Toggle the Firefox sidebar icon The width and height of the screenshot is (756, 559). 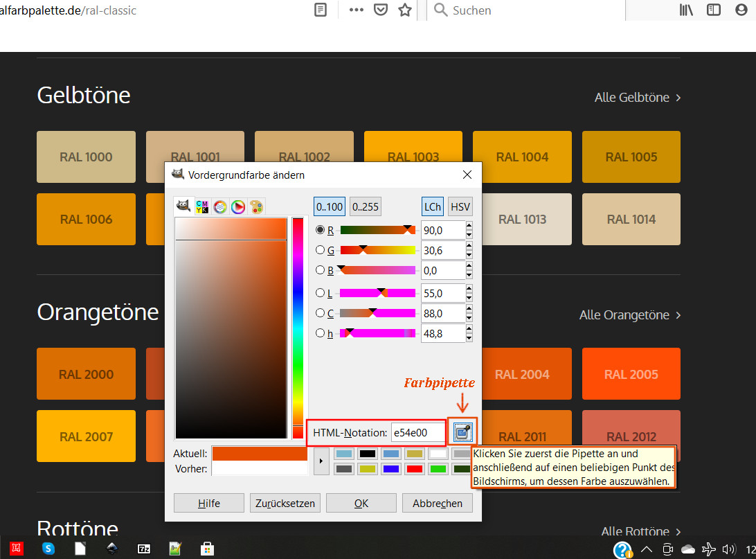[x=714, y=10]
